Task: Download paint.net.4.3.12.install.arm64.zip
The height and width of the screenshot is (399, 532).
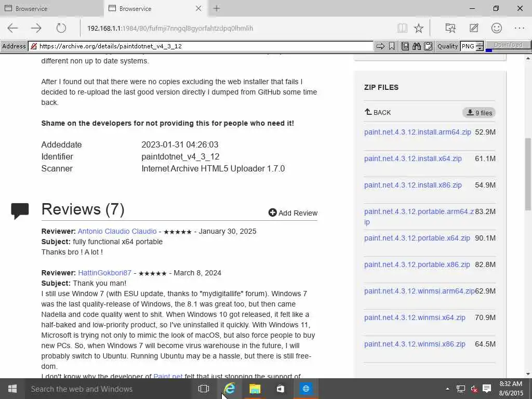Action: (418, 132)
